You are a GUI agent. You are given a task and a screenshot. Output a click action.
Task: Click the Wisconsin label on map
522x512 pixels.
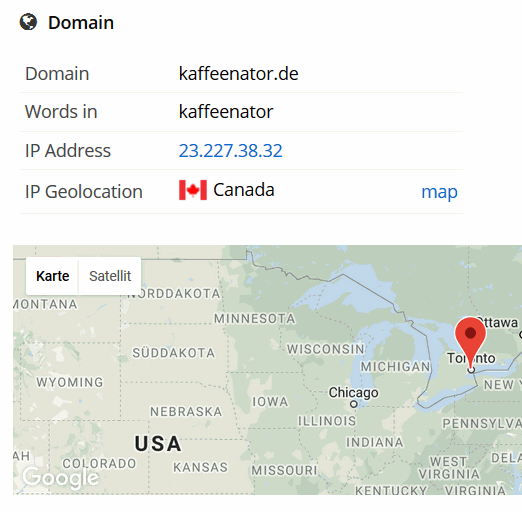(326, 349)
